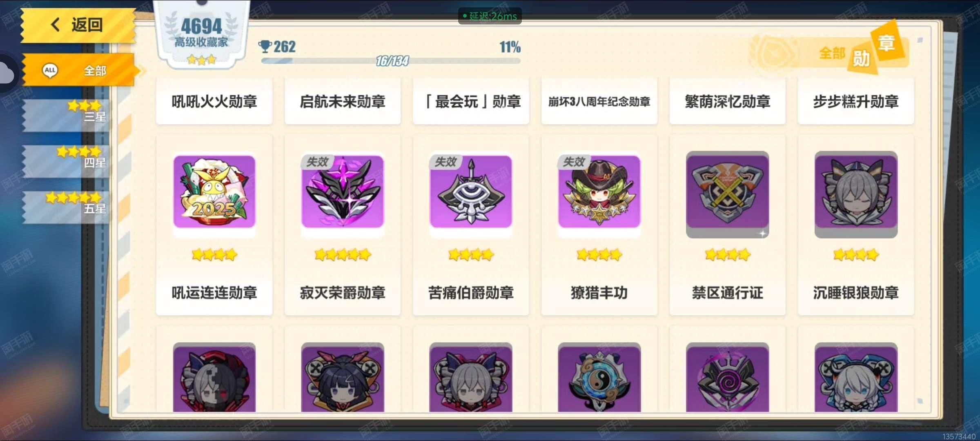Select the purple spiral emblem medal icon
This screenshot has height=441, width=980.
[727, 377]
